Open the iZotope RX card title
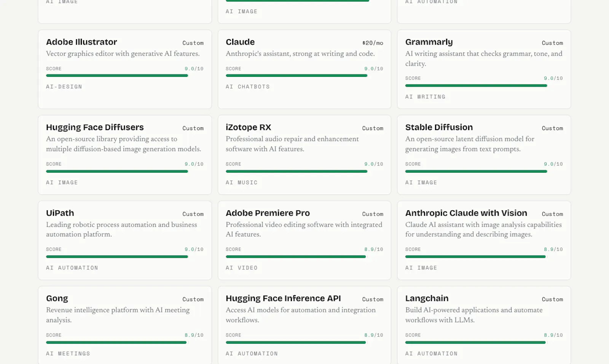Image resolution: width=609 pixels, height=364 pixels. [248, 127]
